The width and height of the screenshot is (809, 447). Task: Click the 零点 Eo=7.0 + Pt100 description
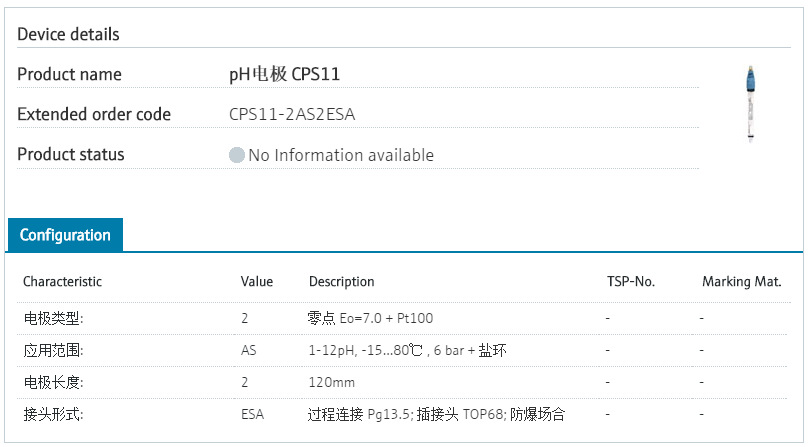(370, 318)
